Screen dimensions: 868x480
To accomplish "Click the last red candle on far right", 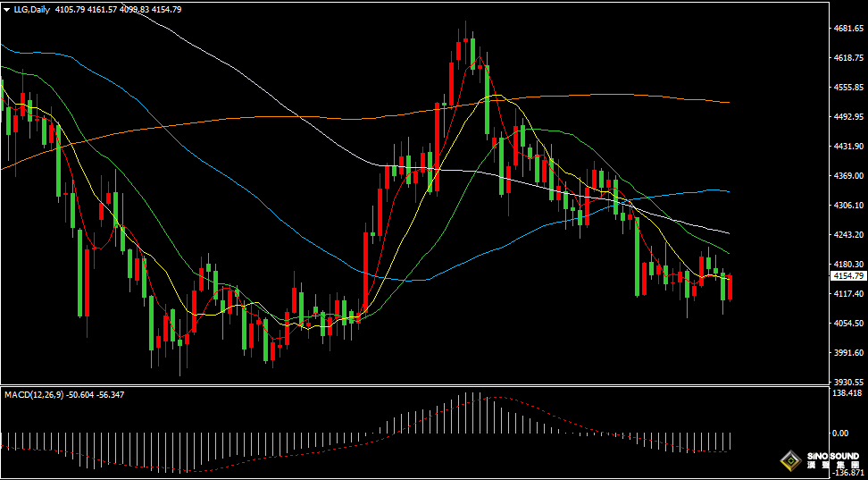I will [x=730, y=288].
